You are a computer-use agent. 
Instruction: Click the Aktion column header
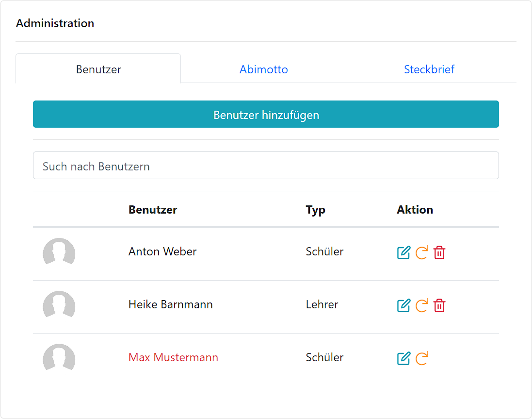click(415, 210)
